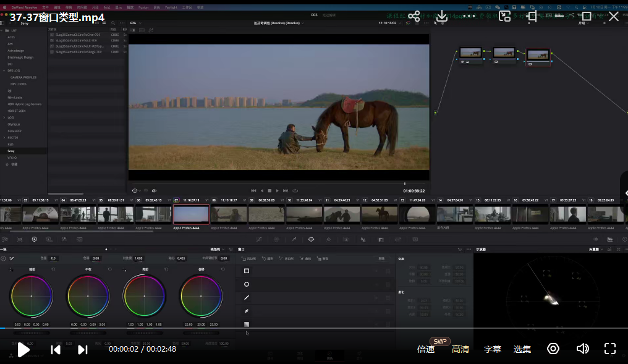The width and height of the screenshot is (628, 364).
Task: Click the 倍速 playback speed button
Action: tap(426, 349)
